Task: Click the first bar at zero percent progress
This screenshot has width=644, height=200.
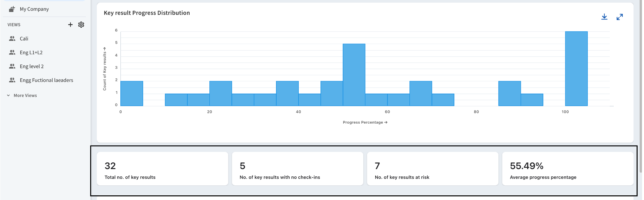Action: (131, 93)
